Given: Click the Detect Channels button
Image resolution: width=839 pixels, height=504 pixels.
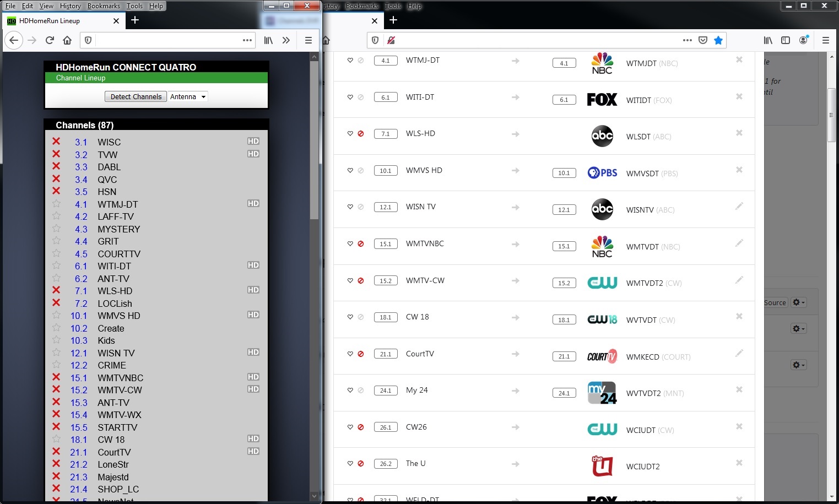Looking at the screenshot, I should tap(136, 97).
